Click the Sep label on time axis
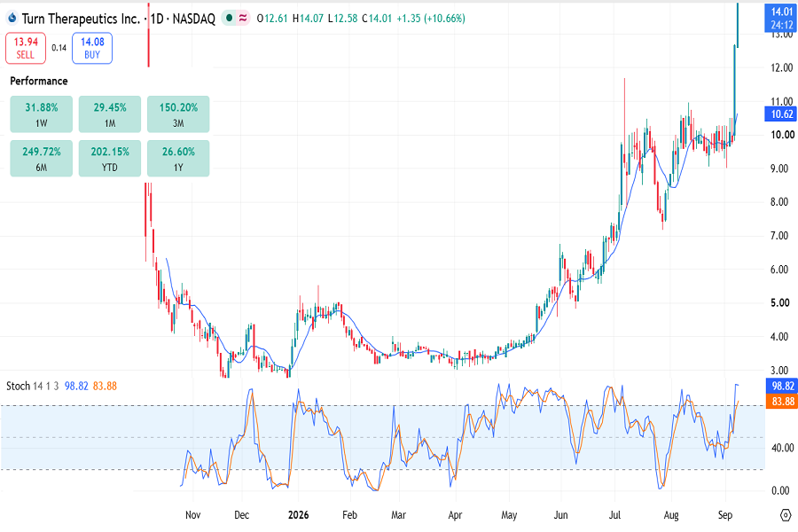This screenshot has width=798, height=532. coord(725,514)
